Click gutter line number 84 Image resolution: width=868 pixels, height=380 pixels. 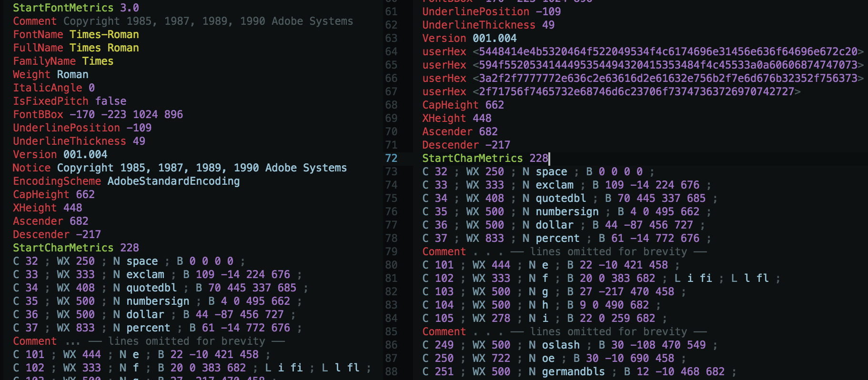point(391,318)
